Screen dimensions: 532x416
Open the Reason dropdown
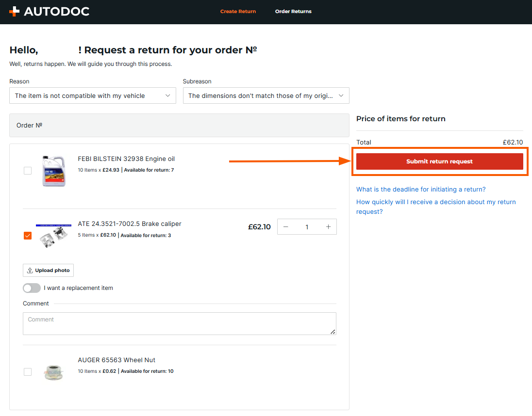92,96
